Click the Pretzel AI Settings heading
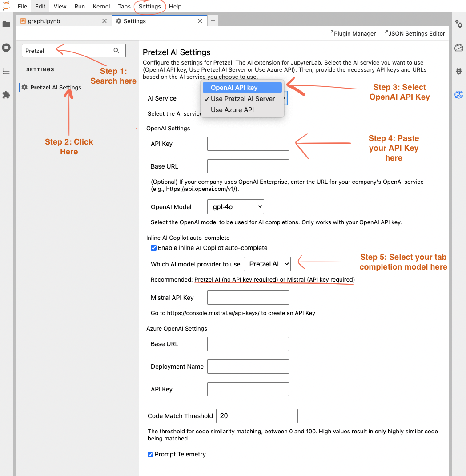 (x=177, y=52)
